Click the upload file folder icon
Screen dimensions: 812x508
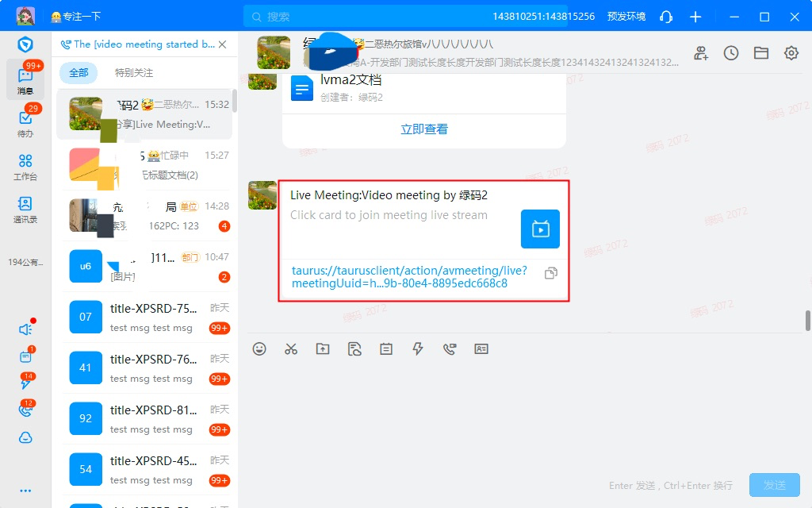tap(323, 348)
